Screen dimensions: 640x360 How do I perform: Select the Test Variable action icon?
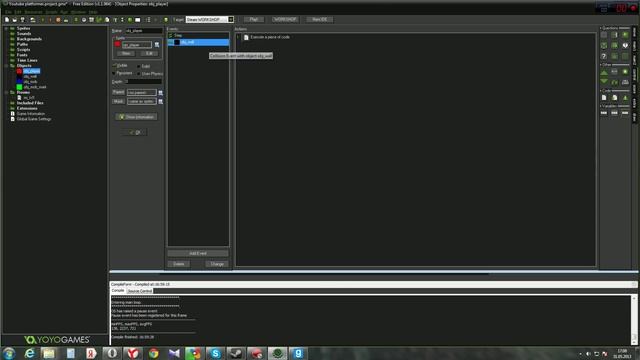tap(615, 113)
